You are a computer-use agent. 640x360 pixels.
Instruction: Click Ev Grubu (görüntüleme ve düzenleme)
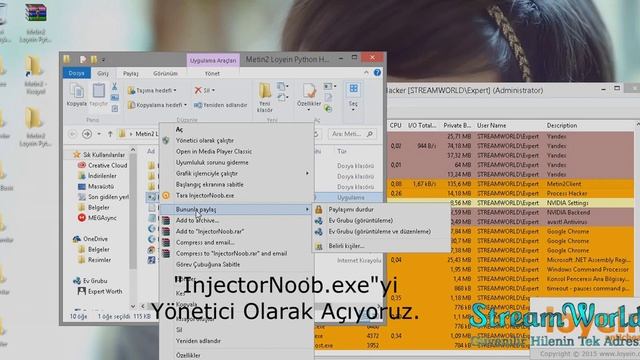point(380,231)
